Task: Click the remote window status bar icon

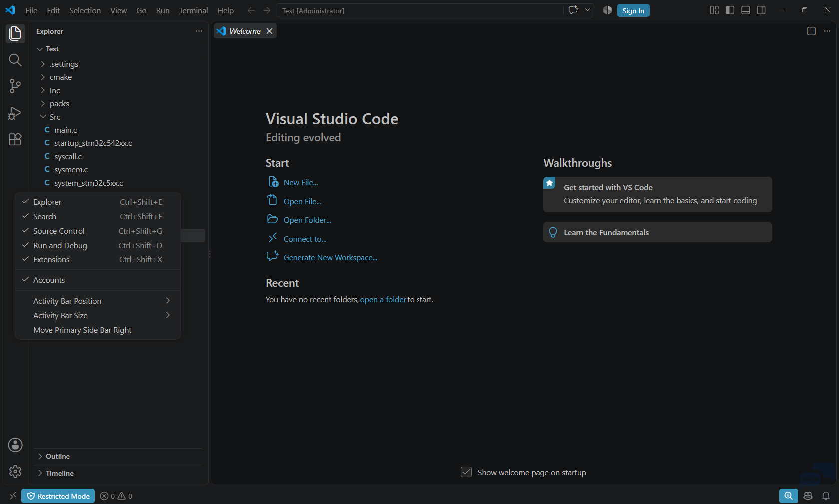Action: point(13,496)
